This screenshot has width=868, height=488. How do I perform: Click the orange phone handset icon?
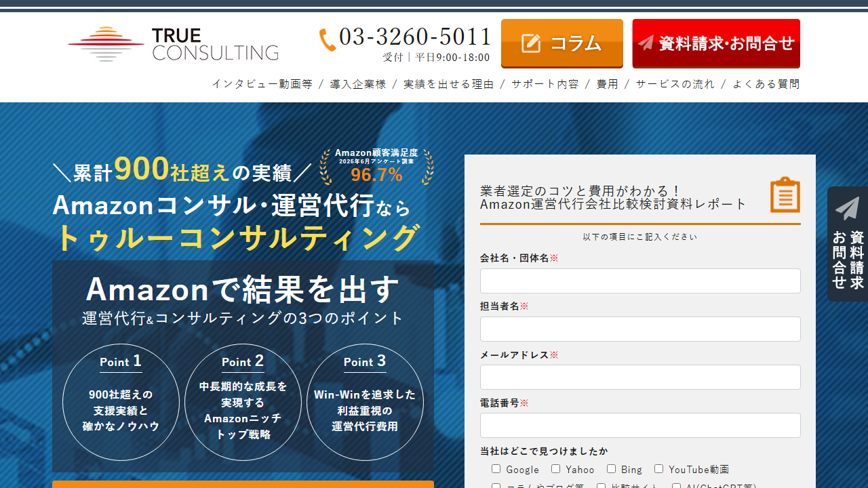[328, 39]
